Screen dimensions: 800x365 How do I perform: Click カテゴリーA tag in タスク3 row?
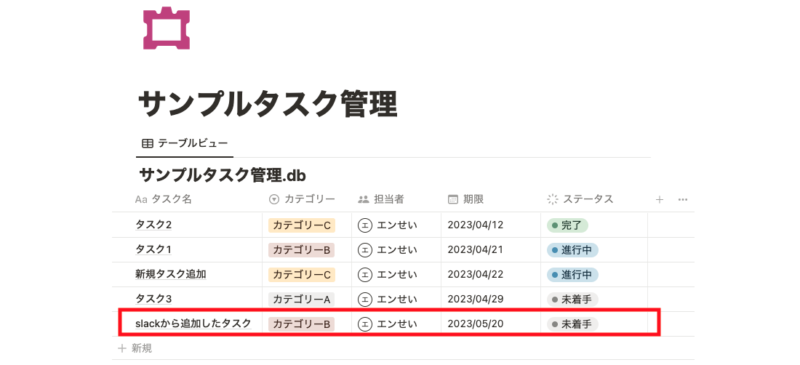(302, 299)
